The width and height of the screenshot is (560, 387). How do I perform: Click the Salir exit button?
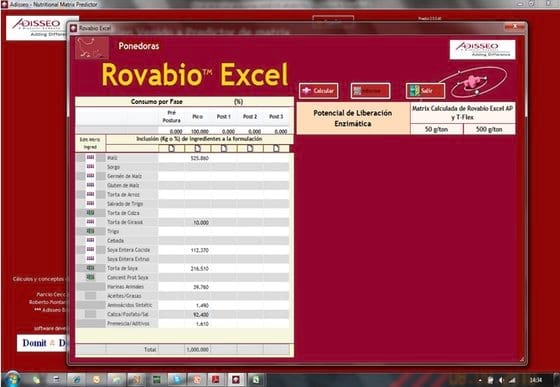coord(425,91)
